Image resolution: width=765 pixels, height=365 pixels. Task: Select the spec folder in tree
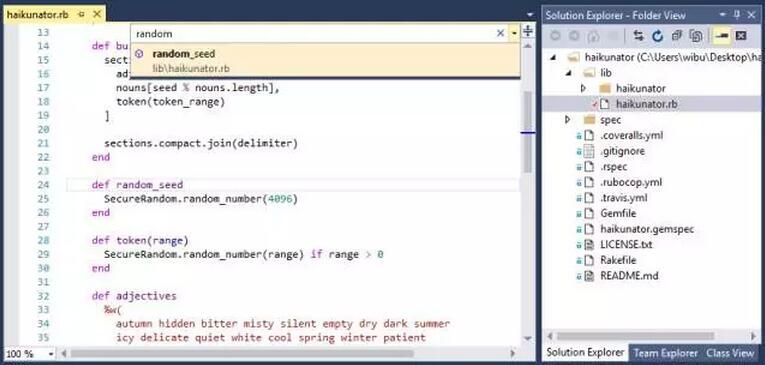point(610,120)
